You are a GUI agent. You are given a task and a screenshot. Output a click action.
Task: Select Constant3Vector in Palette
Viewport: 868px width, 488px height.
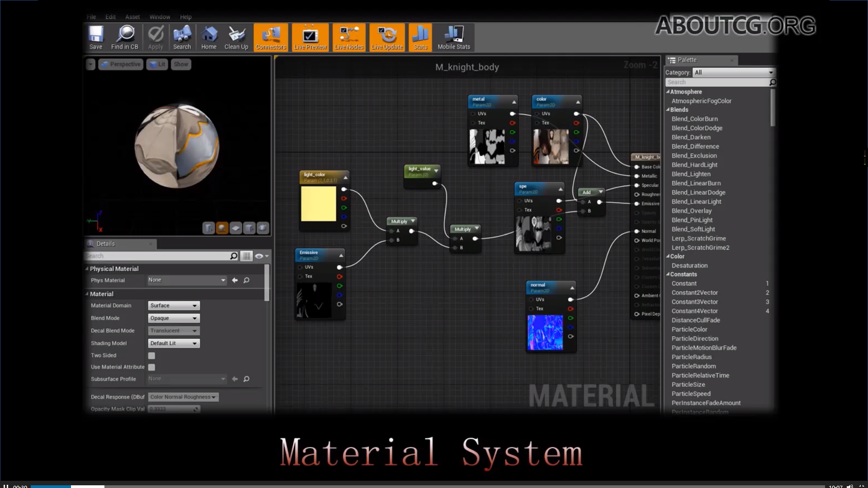[695, 302]
